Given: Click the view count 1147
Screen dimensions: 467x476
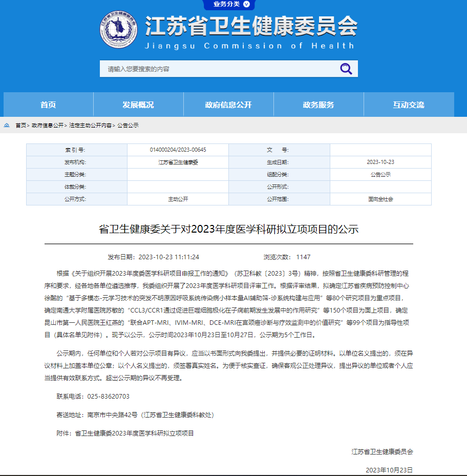Looking at the screenshot, I should (x=304, y=257).
